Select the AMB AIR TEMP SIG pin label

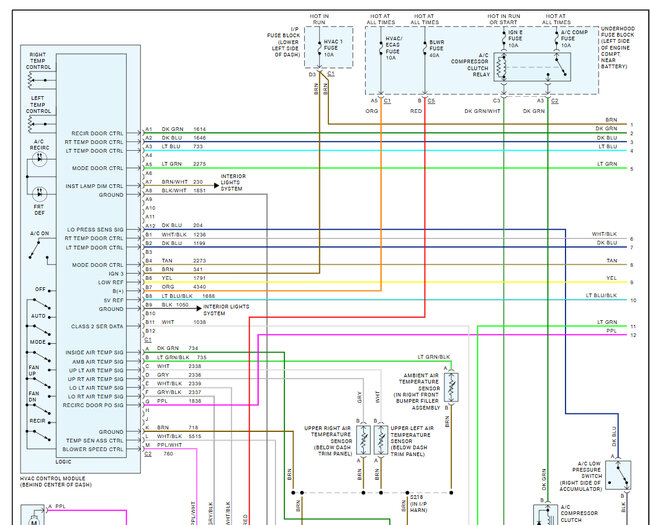pyautogui.click(x=98, y=362)
